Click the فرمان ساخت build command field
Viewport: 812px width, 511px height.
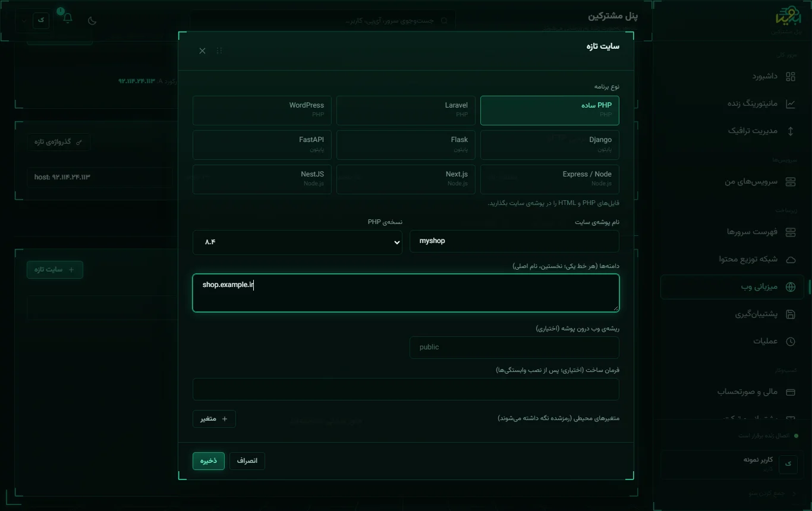tap(406, 390)
